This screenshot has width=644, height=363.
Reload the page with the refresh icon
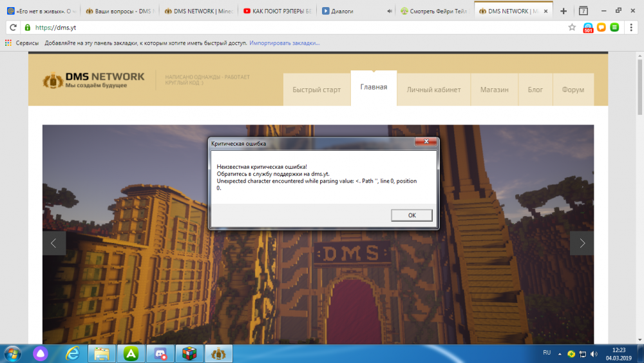[13, 28]
